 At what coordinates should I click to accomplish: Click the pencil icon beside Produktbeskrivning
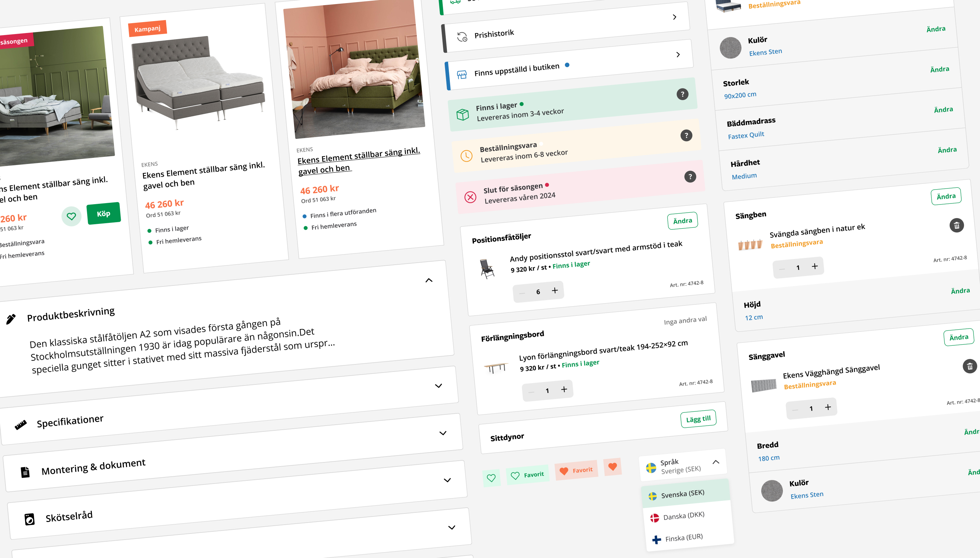pyautogui.click(x=11, y=319)
